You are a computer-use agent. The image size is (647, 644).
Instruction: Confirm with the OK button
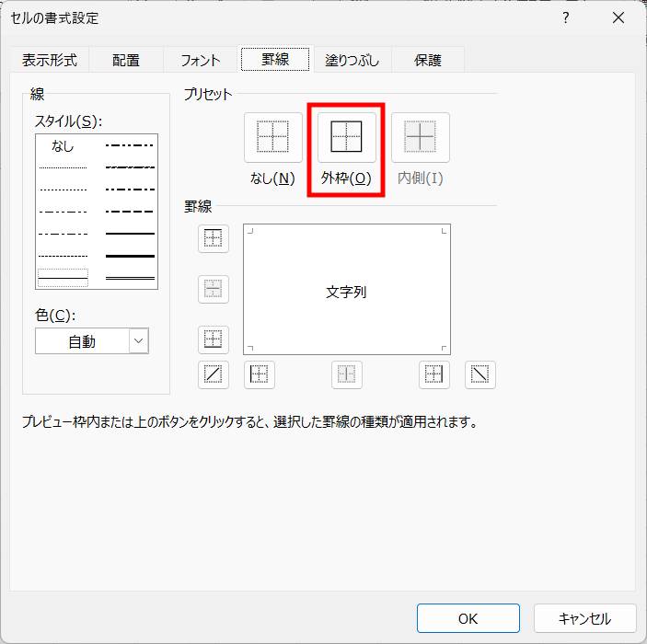[468, 618]
